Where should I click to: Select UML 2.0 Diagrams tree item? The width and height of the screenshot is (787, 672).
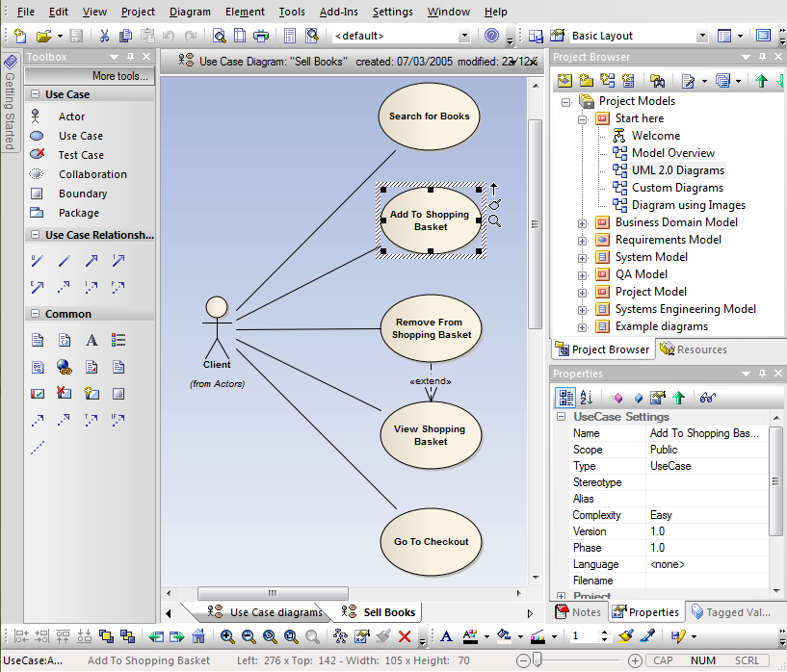pyautogui.click(x=677, y=170)
